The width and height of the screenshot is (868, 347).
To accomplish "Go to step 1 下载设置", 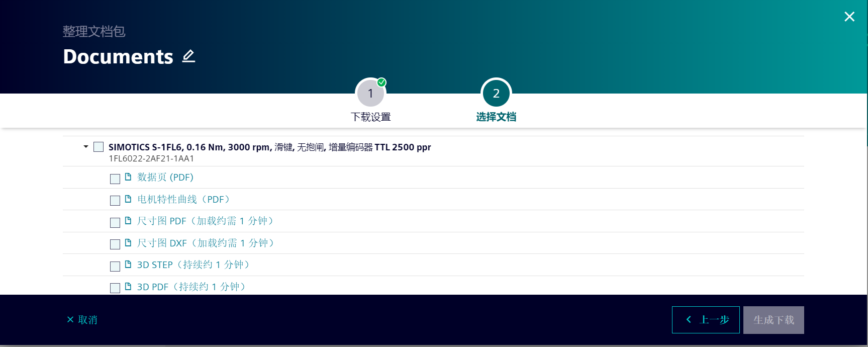I will (x=371, y=93).
